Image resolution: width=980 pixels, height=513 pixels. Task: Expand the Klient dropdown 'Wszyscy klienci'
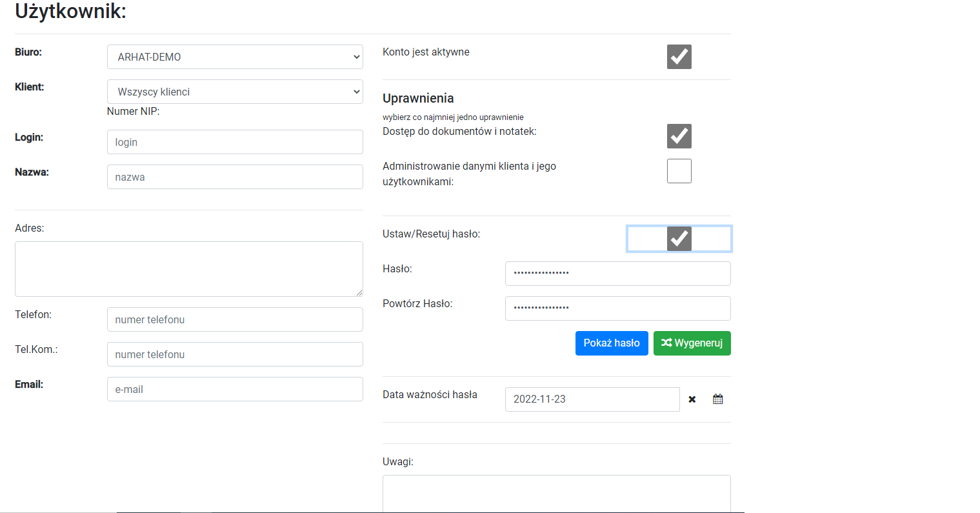pyautogui.click(x=235, y=92)
